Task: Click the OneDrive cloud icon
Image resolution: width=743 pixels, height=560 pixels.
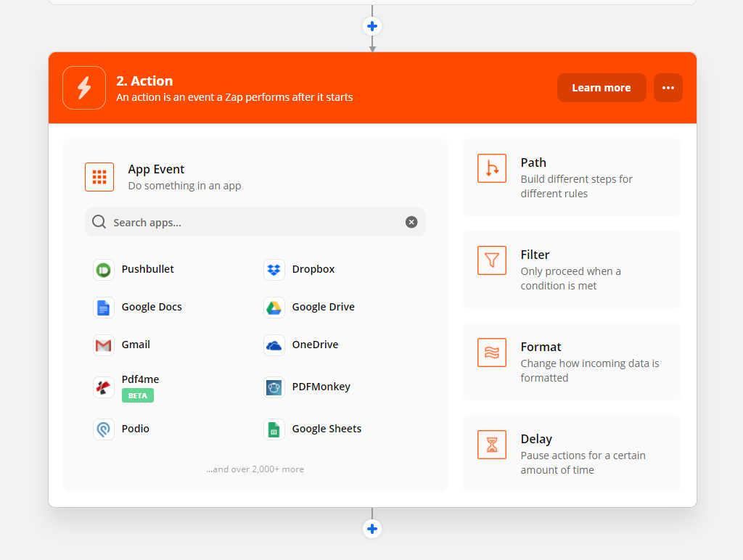Action: 274,345
